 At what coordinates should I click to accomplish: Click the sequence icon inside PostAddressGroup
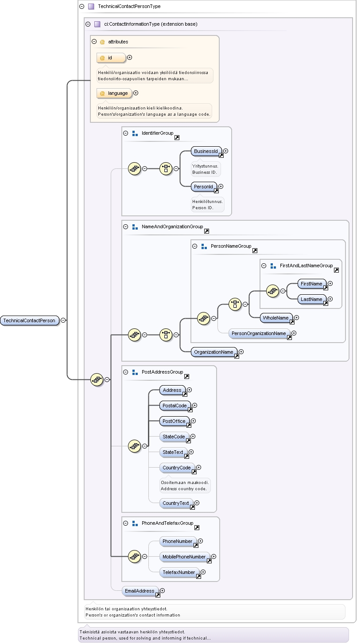tap(134, 446)
